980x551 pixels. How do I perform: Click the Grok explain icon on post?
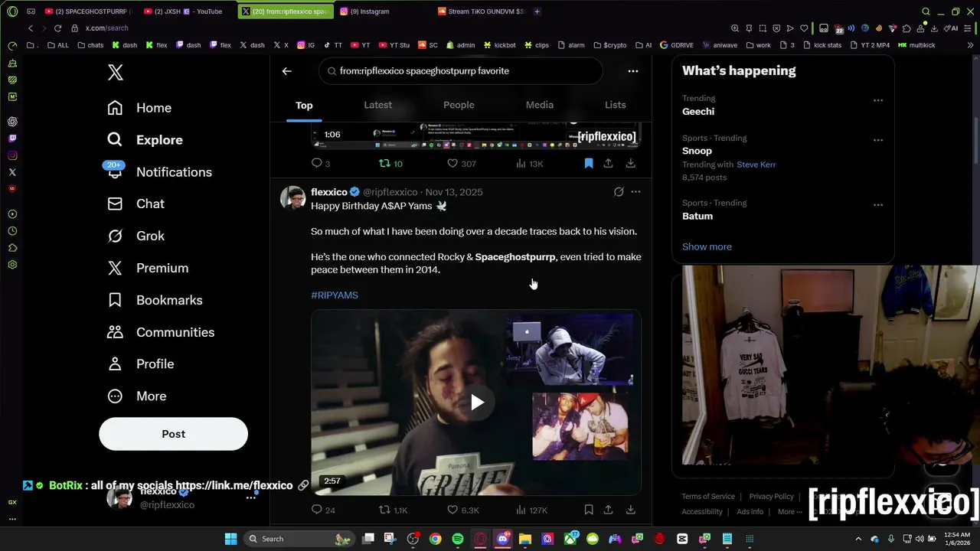[619, 192]
